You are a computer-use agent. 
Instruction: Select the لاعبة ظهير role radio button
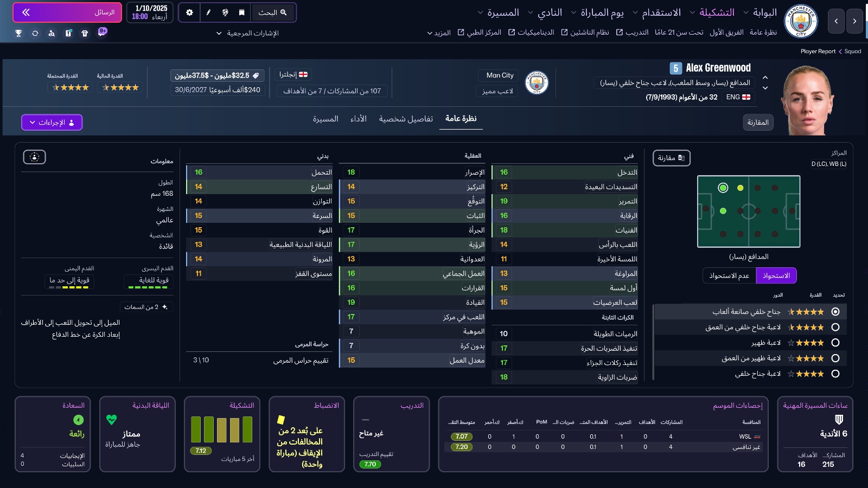tap(836, 343)
